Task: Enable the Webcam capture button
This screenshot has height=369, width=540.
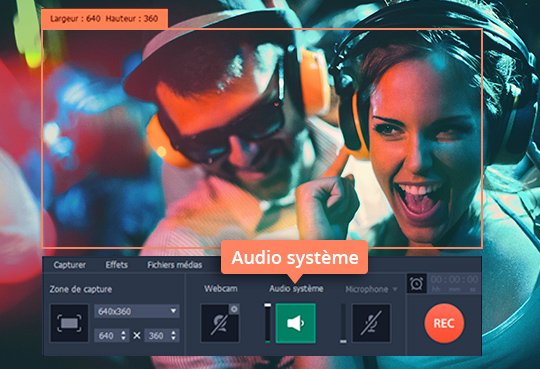Action: click(x=220, y=323)
